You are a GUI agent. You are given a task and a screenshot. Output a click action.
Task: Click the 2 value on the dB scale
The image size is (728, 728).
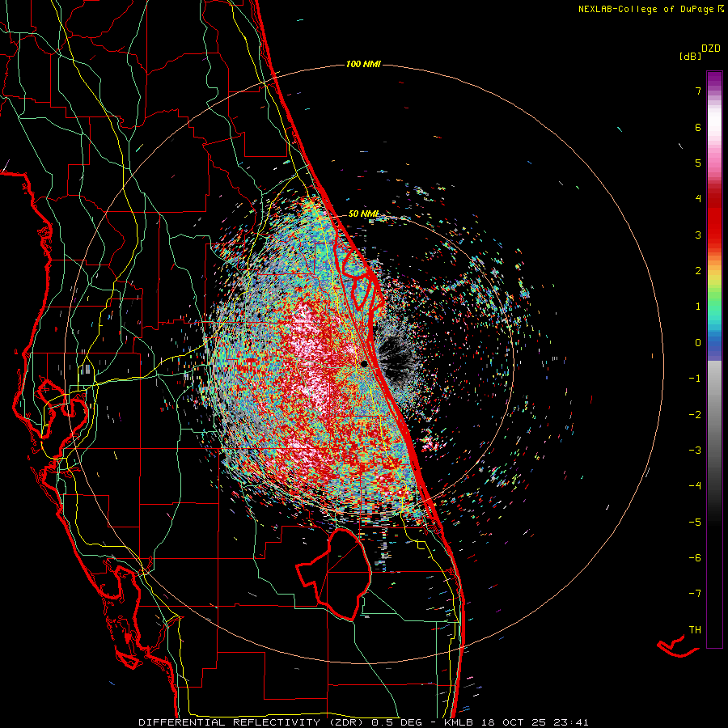pyautogui.click(x=698, y=271)
